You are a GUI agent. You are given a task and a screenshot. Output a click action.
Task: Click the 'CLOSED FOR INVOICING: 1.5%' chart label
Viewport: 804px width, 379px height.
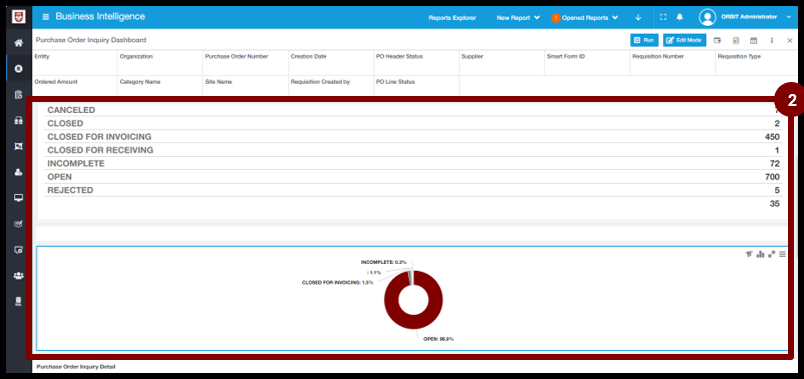click(337, 283)
